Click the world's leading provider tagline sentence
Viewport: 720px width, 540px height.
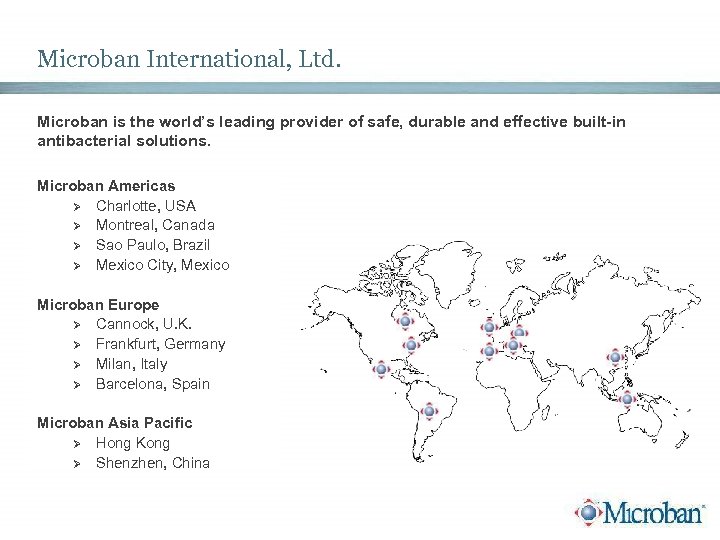[x=332, y=131]
